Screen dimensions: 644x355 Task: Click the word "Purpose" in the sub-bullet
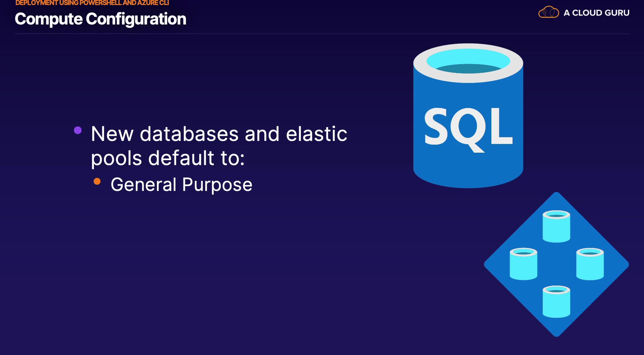tap(217, 185)
